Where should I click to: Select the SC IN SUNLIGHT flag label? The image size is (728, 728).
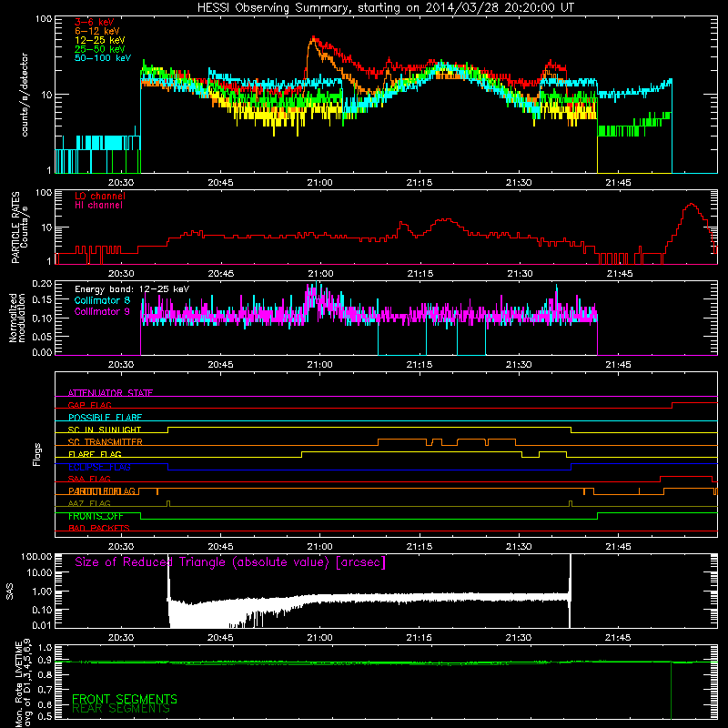tap(105, 430)
